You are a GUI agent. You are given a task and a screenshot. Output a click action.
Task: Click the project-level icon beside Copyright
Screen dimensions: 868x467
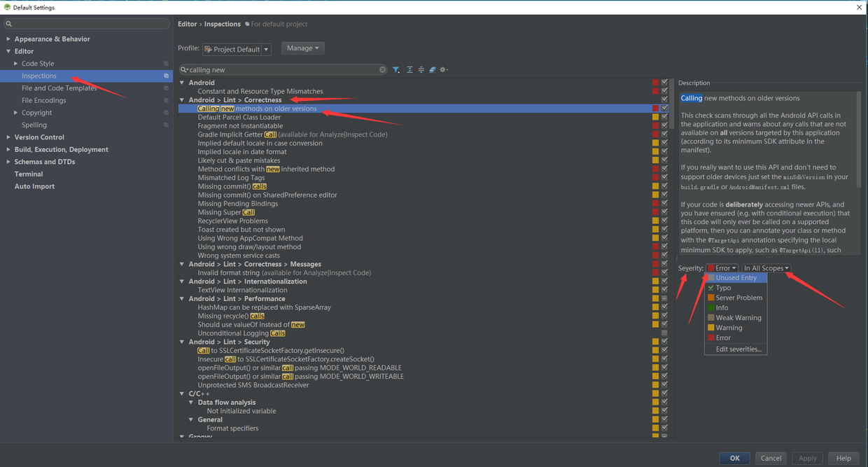166,113
